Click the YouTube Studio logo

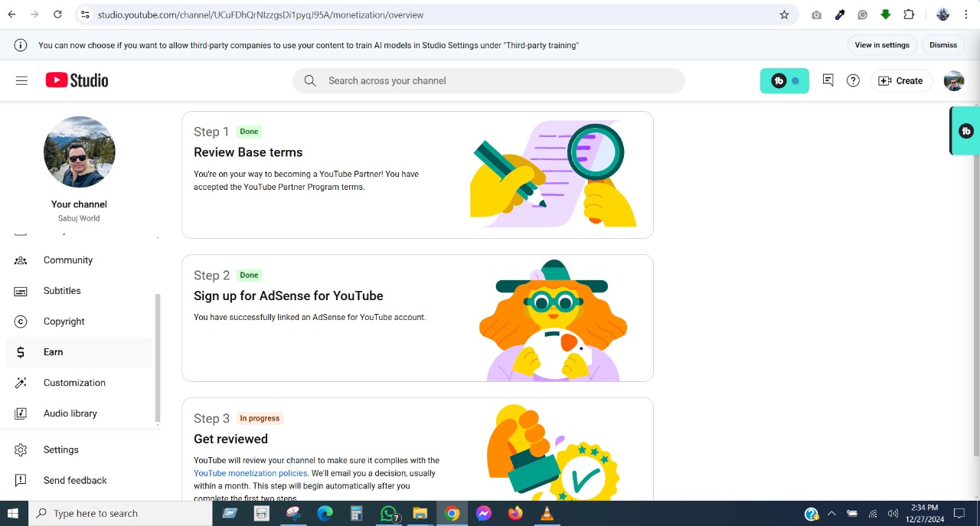(77, 80)
